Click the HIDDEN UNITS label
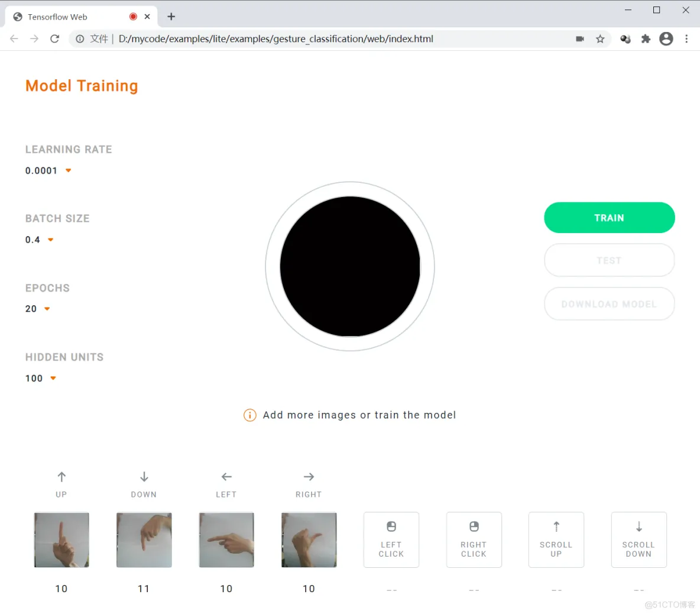This screenshot has width=700, height=614. point(64,357)
